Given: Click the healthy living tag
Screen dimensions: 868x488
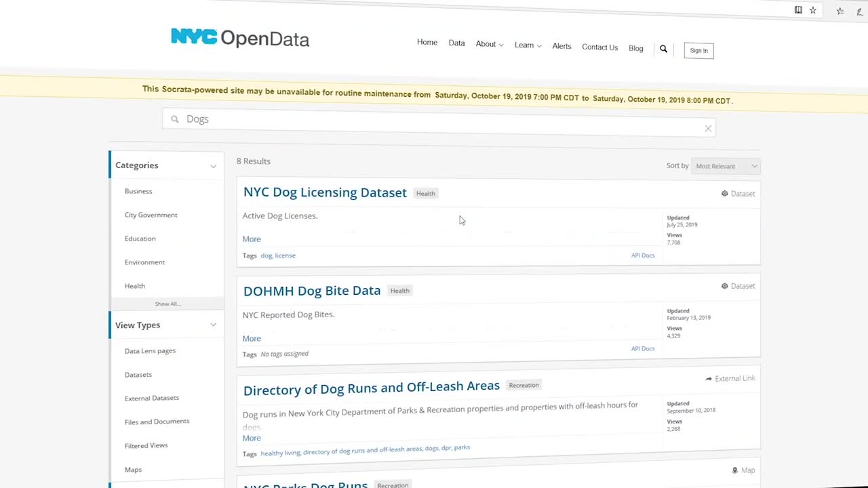Looking at the screenshot, I should click(x=280, y=453).
